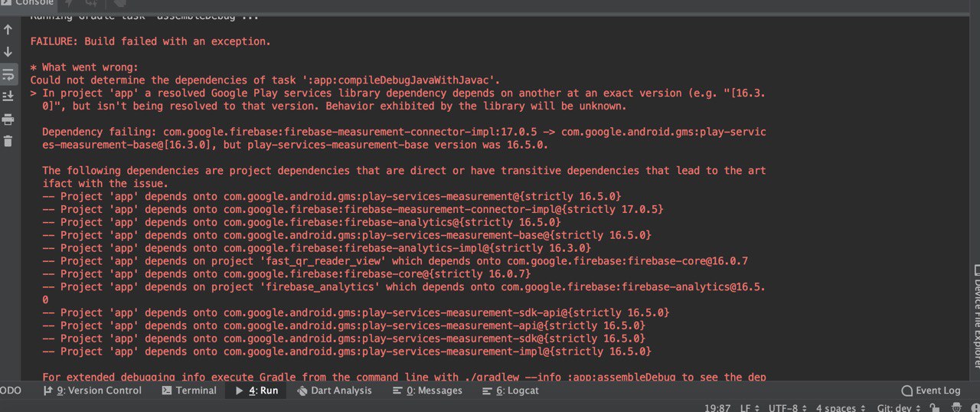Click line mentioning play-services-measurement-base@{strictly 16.5.0}
The image size is (980, 412).
click(347, 235)
